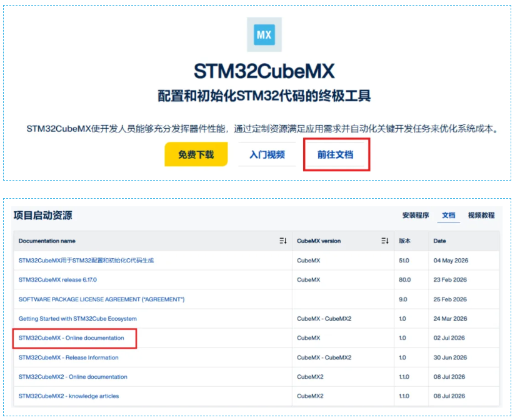Click the 配置和初始化STM32代码的终极工具 subtitle
Image resolution: width=515 pixels, height=420 pixels.
(264, 96)
